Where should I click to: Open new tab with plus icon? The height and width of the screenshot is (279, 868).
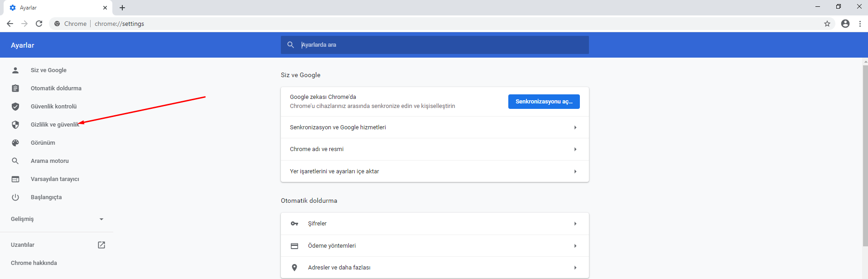pyautogui.click(x=122, y=8)
